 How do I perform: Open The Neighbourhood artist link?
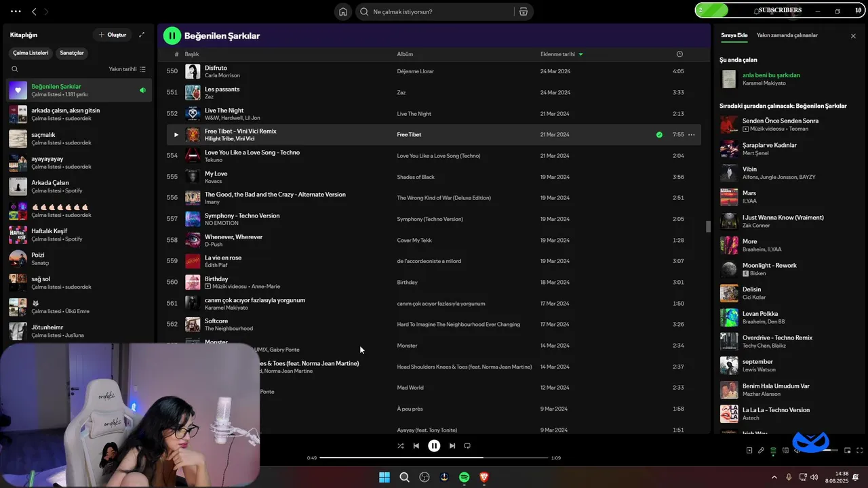[x=229, y=329]
